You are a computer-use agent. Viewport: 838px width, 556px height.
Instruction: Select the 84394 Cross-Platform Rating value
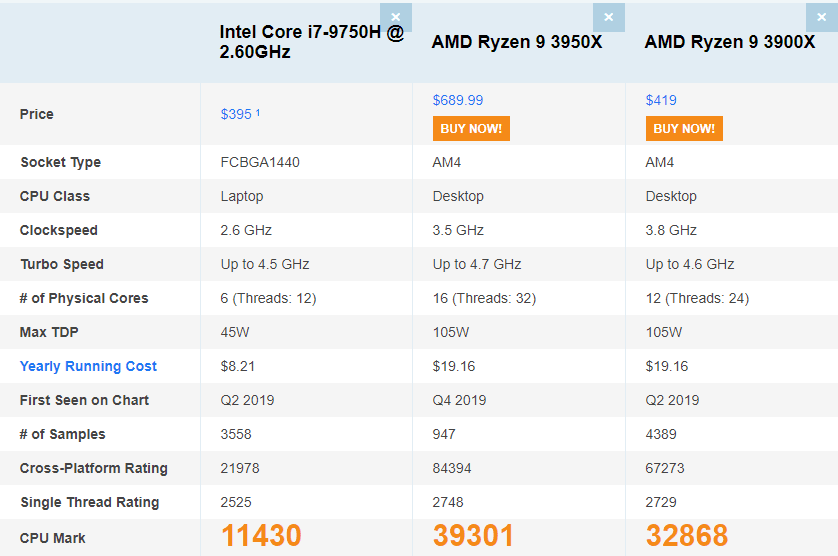452,468
